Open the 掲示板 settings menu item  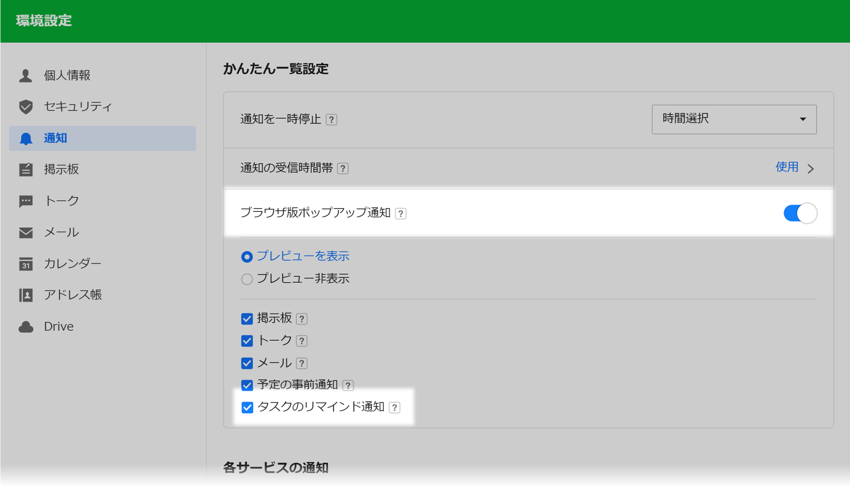click(x=61, y=169)
